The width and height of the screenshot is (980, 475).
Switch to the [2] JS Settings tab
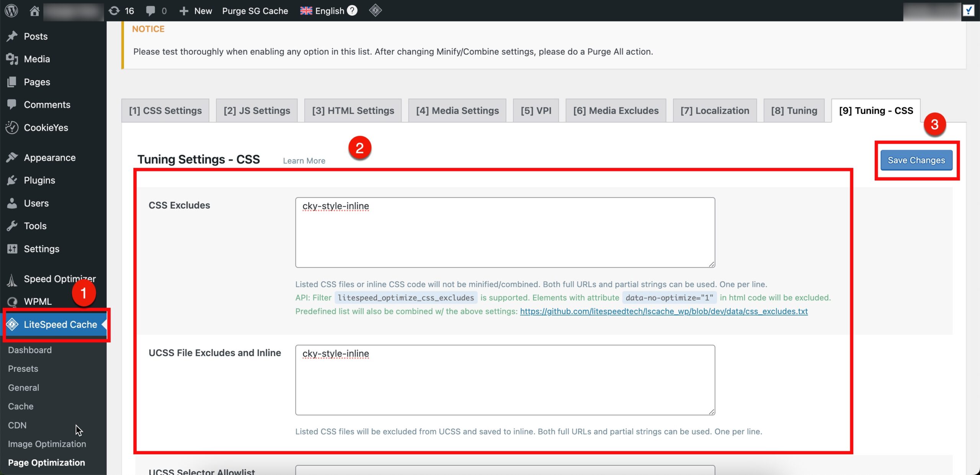[257, 111]
